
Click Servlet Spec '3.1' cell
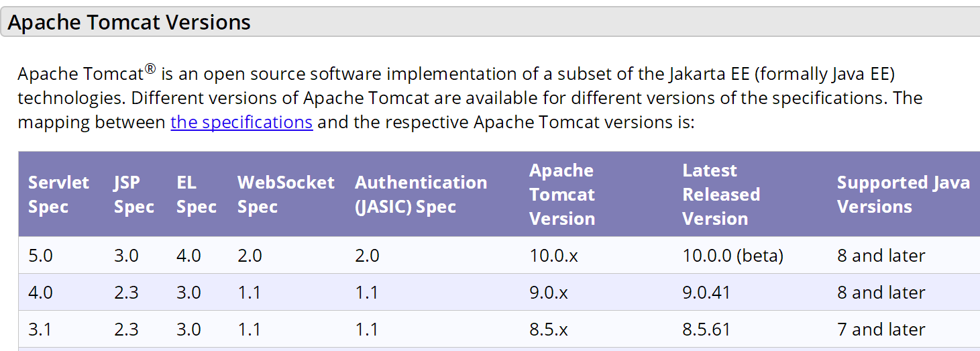[40, 330]
